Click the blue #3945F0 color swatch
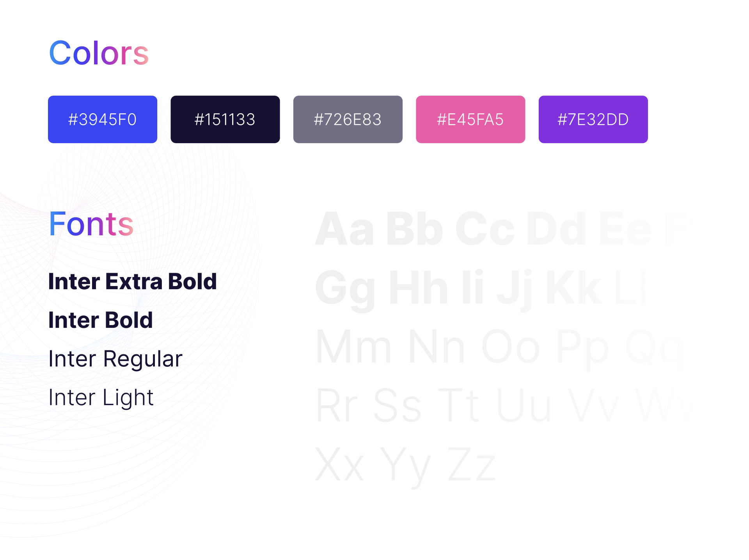This screenshot has width=749, height=560. [103, 119]
